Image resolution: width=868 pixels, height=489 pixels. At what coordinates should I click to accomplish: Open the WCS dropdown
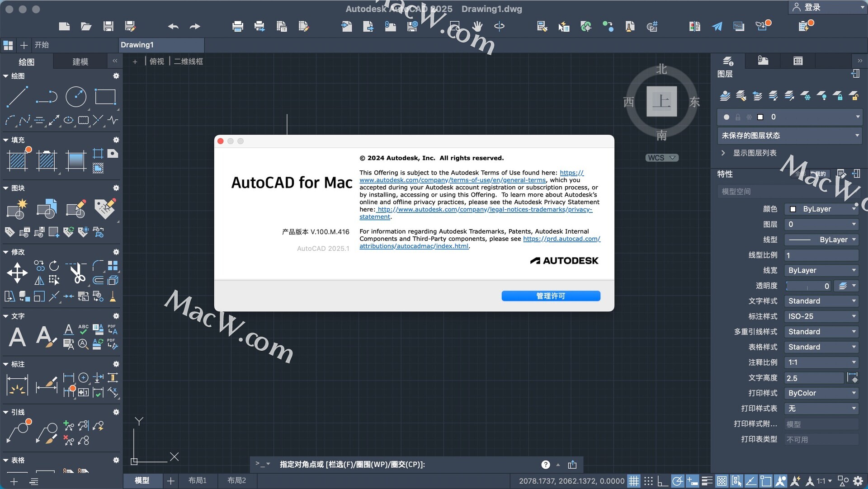point(662,158)
